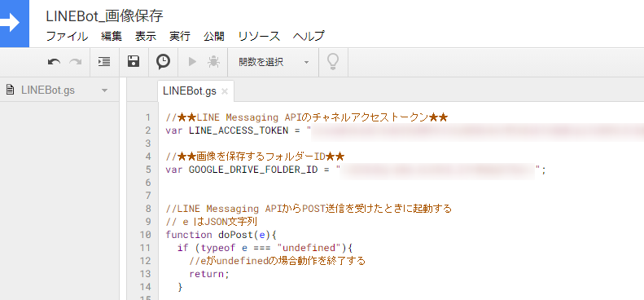Screen dimensions: 644x300
Task: Click line number 5 in the gutter
Action: pos(148,170)
